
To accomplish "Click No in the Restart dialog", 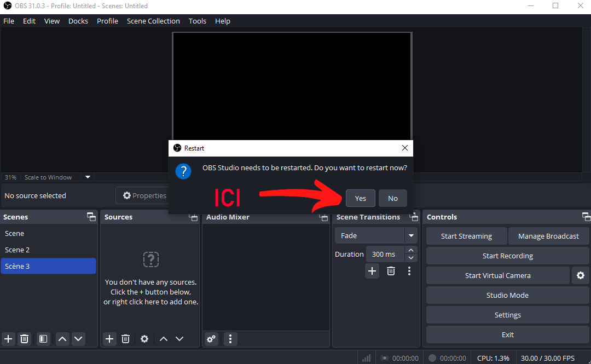I will point(392,198).
